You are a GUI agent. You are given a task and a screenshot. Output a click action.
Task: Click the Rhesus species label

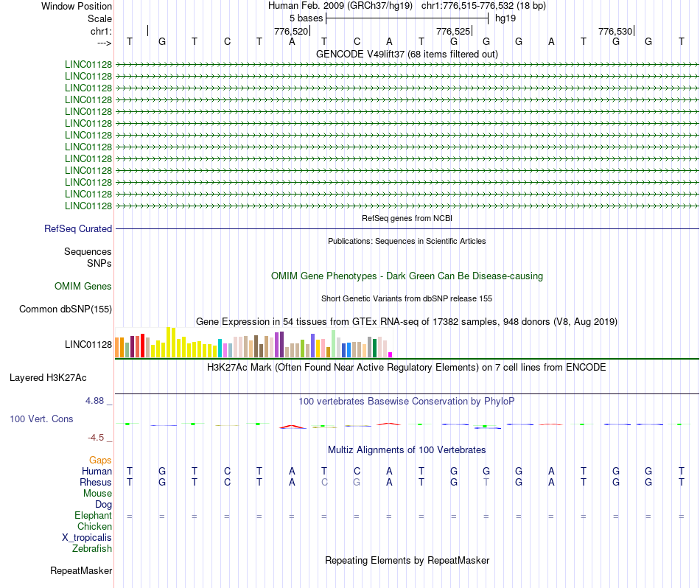click(x=96, y=482)
